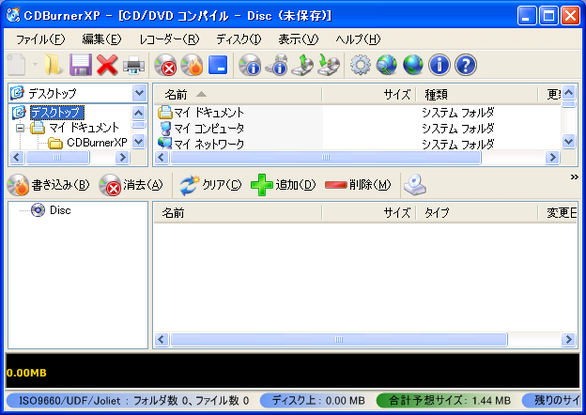The height and width of the screenshot is (415, 586).
Task: Click the open folder toolbar icon
Action: coord(54,65)
